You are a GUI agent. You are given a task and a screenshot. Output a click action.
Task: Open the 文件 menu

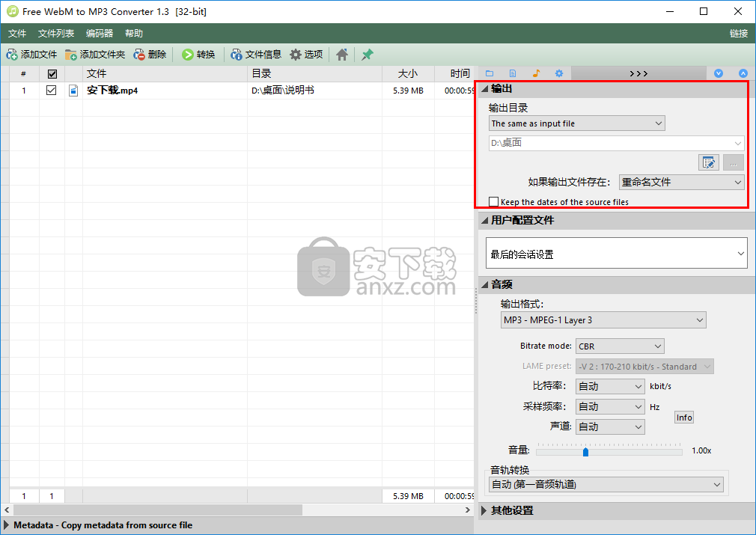17,33
